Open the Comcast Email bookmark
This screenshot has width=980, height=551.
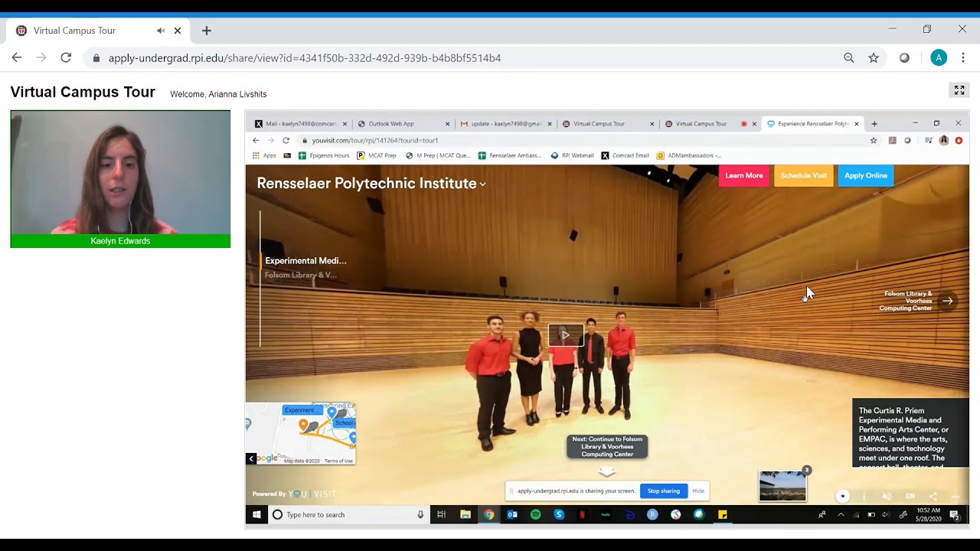625,155
